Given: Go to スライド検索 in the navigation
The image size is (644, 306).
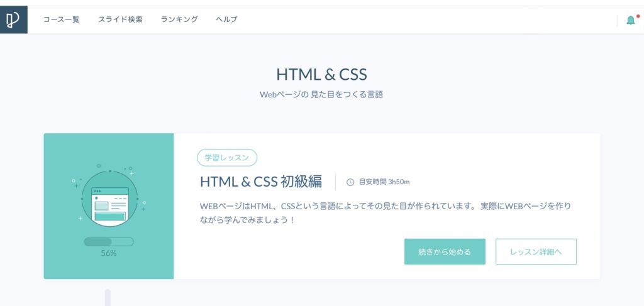Looking at the screenshot, I should [x=120, y=19].
